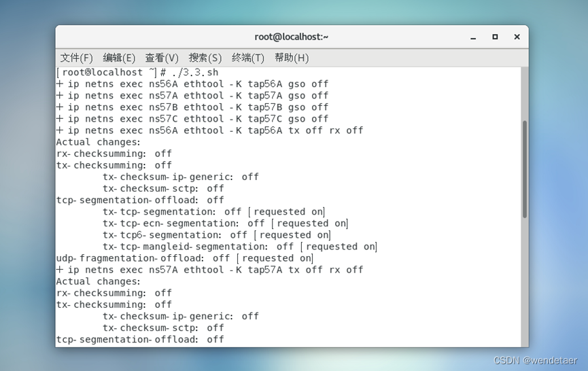Image resolution: width=588 pixels, height=371 pixels.
Task: Click the second 'tx-checksum-sctp: off' line
Action: click(x=164, y=328)
